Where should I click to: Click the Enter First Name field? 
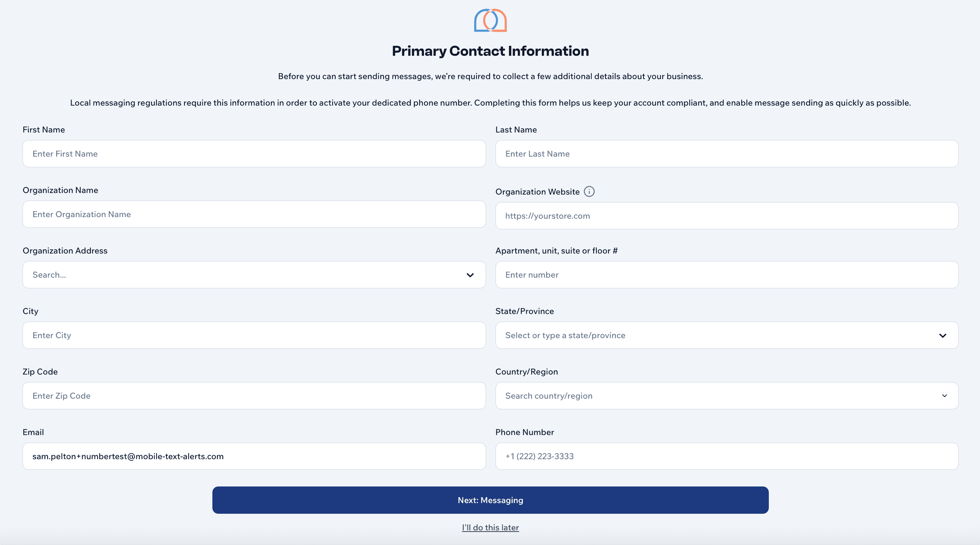point(254,153)
